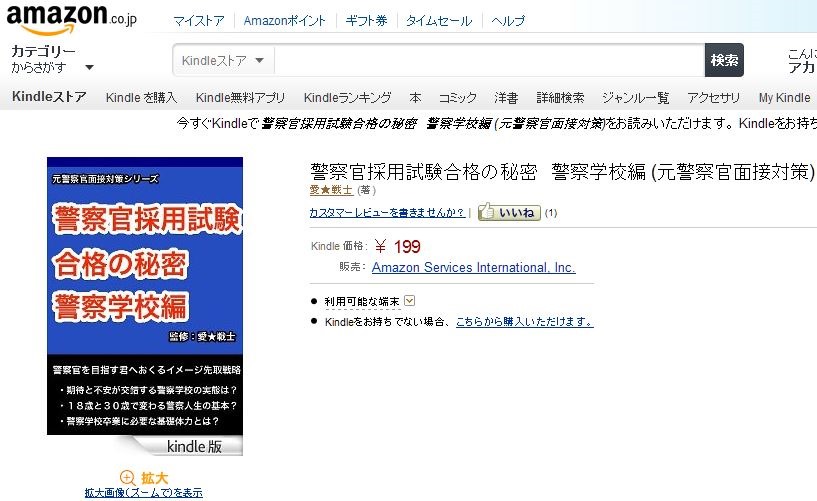Click the 検索 search button

pos(724,60)
